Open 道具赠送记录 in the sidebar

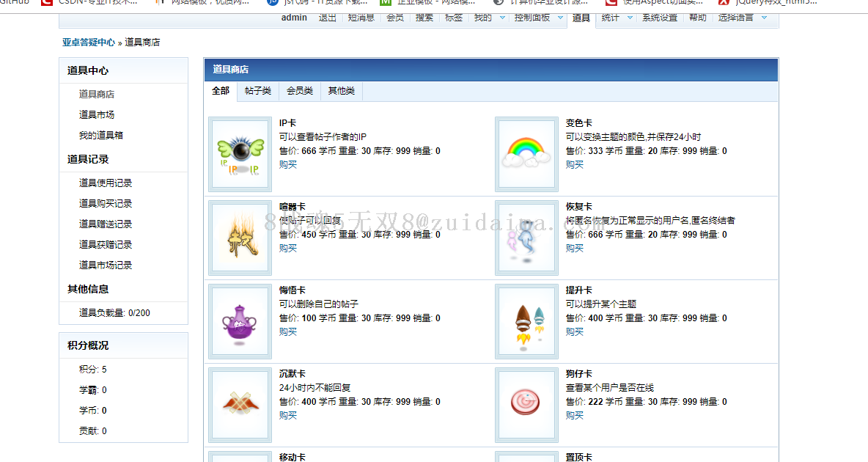pos(106,224)
